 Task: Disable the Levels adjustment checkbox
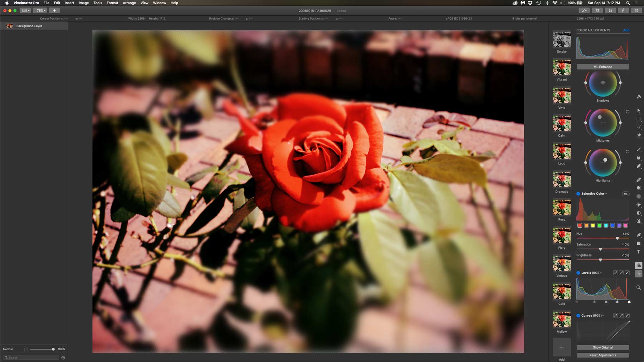(x=578, y=273)
